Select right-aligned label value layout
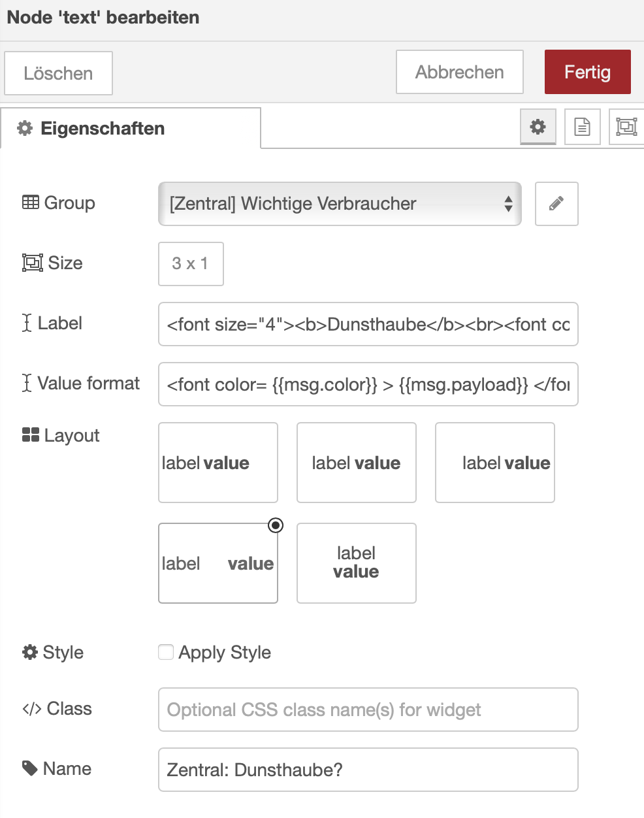This screenshot has height=818, width=644. pyautogui.click(x=495, y=463)
